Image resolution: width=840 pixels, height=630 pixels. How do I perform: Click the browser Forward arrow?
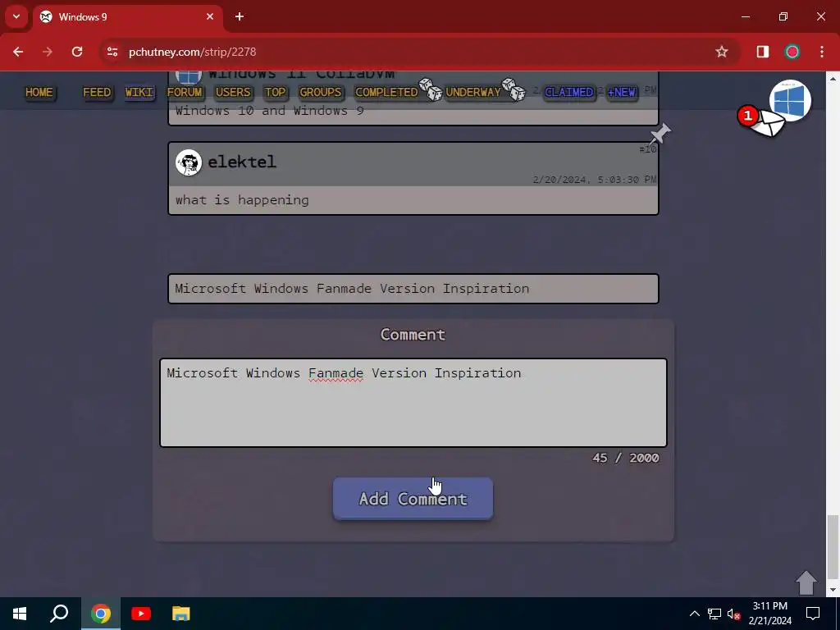pyautogui.click(x=48, y=52)
